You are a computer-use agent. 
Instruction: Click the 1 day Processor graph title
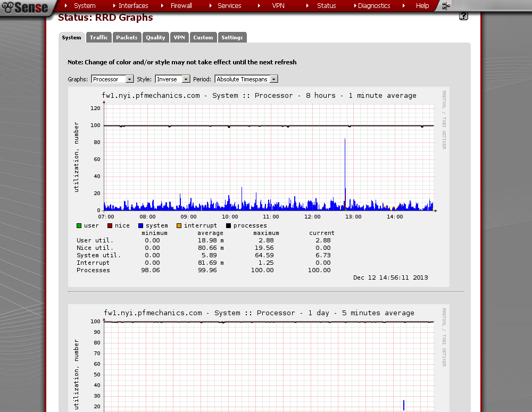(259, 313)
